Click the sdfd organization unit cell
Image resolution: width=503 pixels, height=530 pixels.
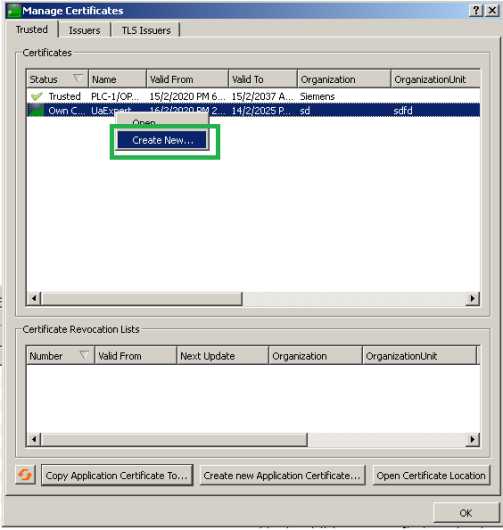pos(403,111)
